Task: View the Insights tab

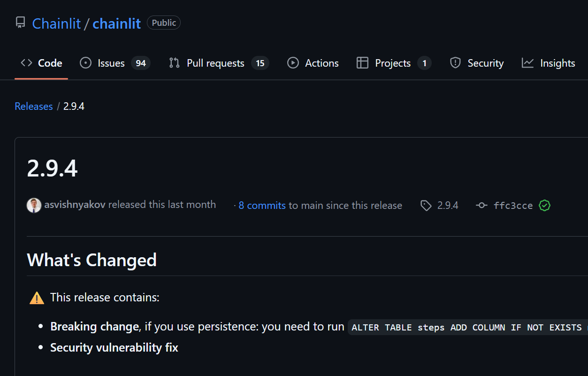Action: click(549, 63)
